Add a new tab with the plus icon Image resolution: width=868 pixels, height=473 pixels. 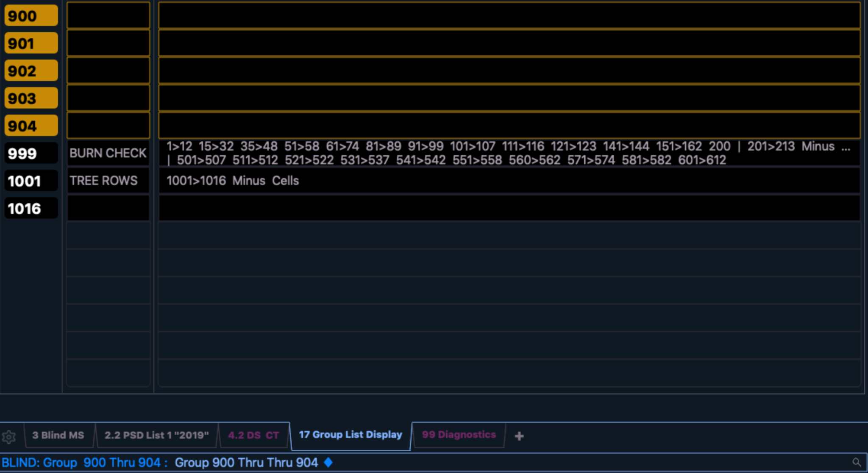coord(519,436)
